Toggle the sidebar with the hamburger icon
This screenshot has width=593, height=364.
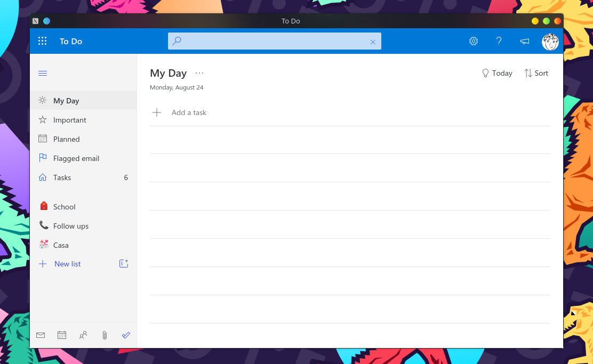[x=43, y=73]
